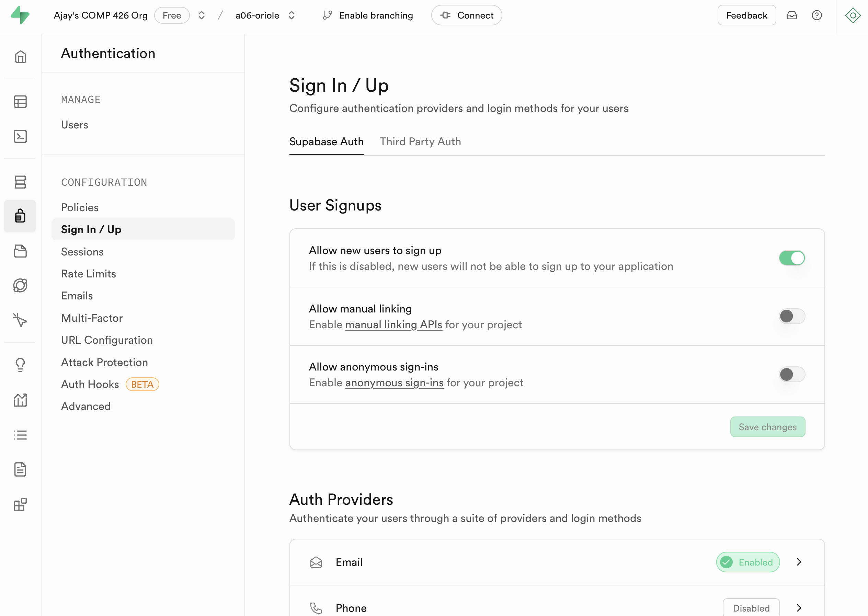Viewport: 868px width, 616px height.
Task: Open the AI assistant diamond icon
Action: [x=853, y=15]
